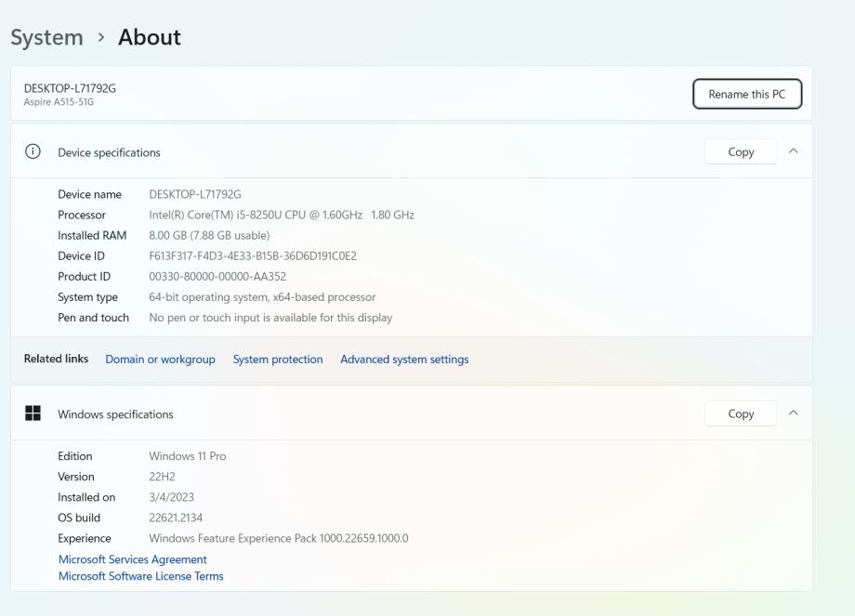Click the Device specifications info icon
The height and width of the screenshot is (616, 855).
coord(33,152)
